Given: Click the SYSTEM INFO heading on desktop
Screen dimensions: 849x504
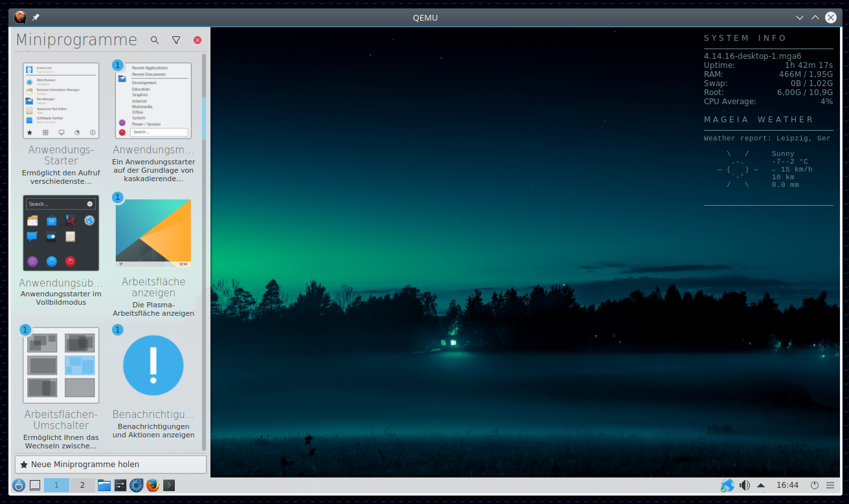Looking at the screenshot, I should (745, 38).
